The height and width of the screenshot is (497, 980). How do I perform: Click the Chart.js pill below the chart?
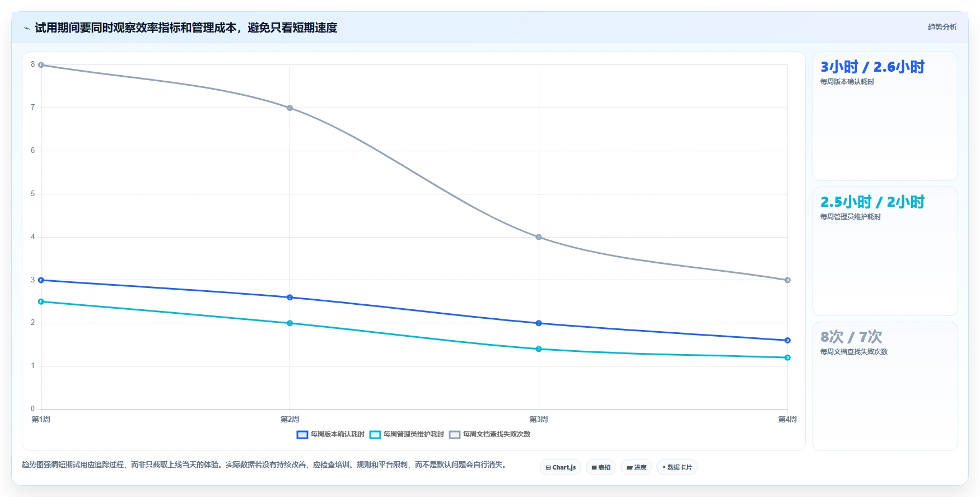561,467
